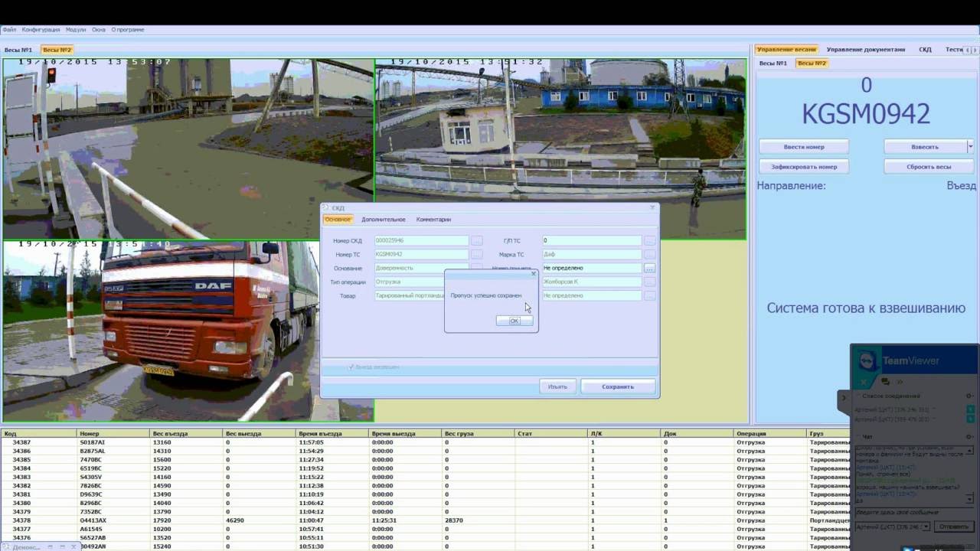This screenshot has height=551, width=980.
Task: Click the Марка ТС field showing Даф
Action: pyautogui.click(x=591, y=254)
